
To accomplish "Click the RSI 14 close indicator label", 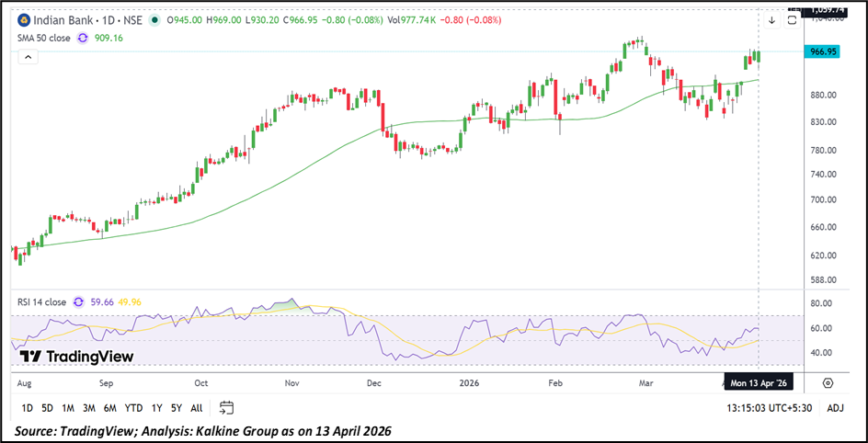I will pyautogui.click(x=41, y=301).
